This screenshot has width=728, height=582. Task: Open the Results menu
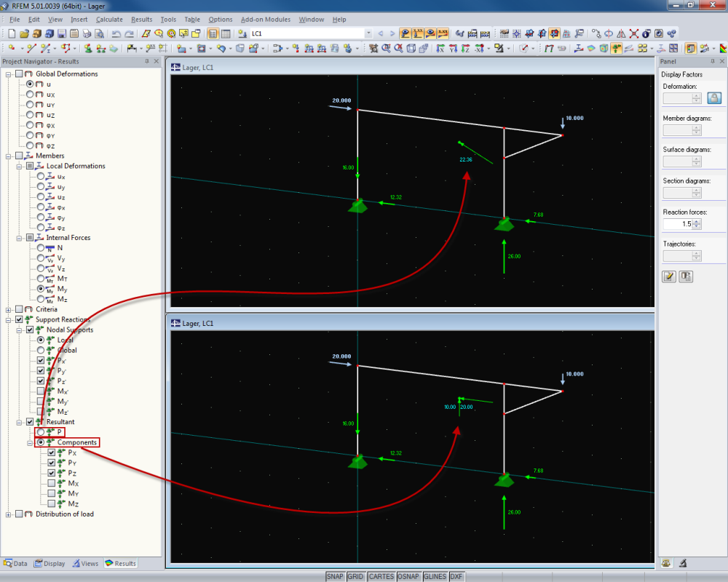pyautogui.click(x=142, y=20)
